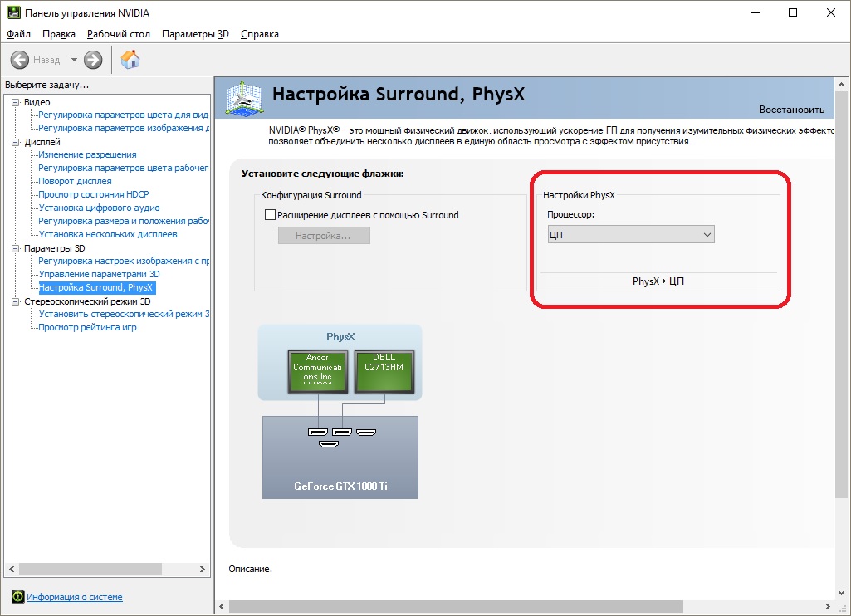Open Установка цифрового аудио task
The height and width of the screenshot is (616, 851).
99,208
